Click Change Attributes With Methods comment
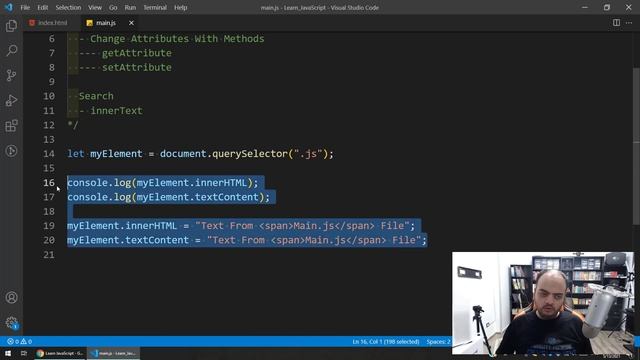 (x=177, y=39)
